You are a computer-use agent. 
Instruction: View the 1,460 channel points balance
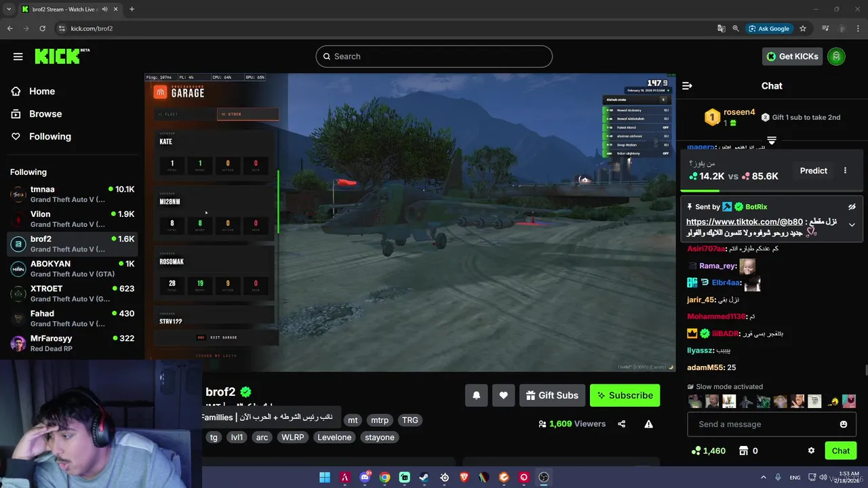point(708,451)
